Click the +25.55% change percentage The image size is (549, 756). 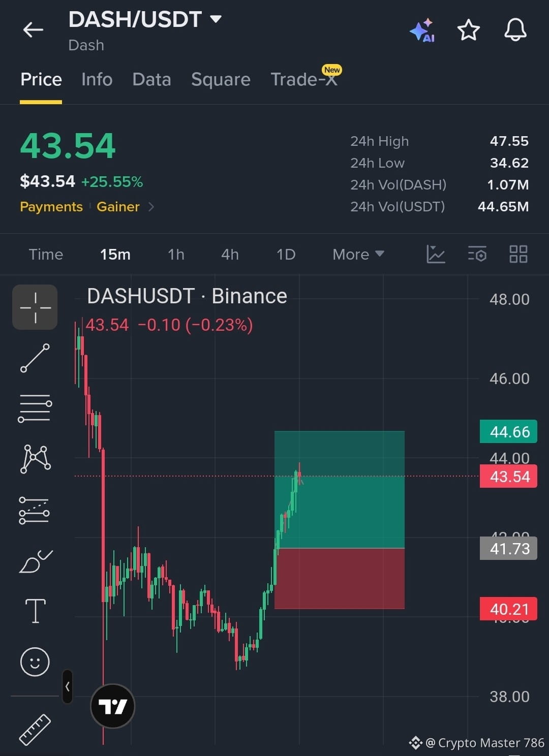[x=112, y=182]
